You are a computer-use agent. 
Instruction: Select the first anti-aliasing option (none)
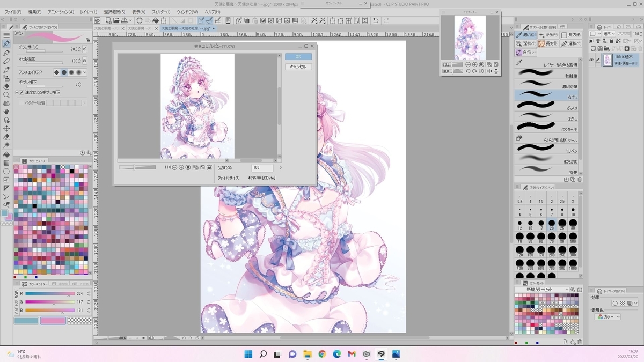tap(57, 72)
